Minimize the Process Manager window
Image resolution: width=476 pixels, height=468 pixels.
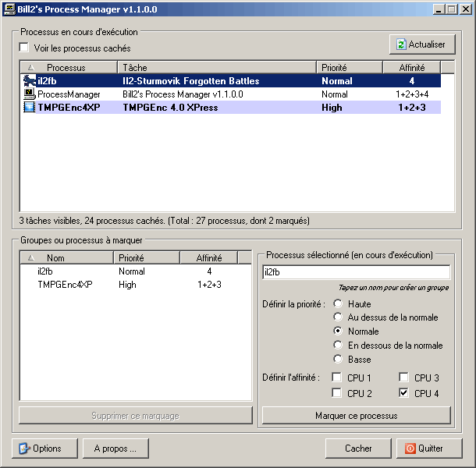point(439,9)
